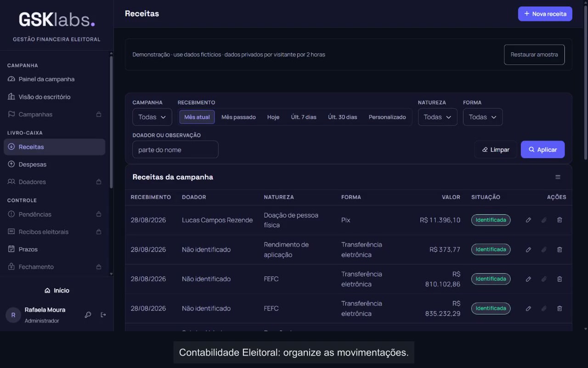Open the Receitas sidebar item
Screen dimensions: 588x368
54,147
